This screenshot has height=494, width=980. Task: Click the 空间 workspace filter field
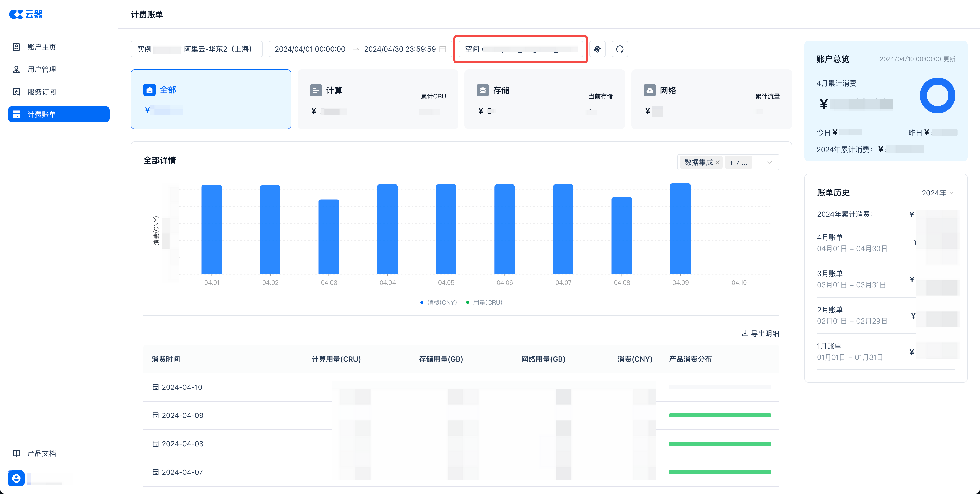520,49
